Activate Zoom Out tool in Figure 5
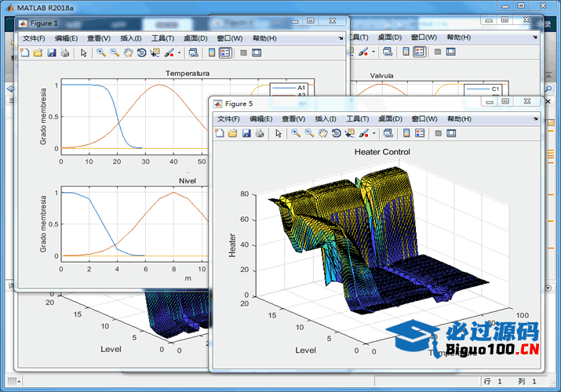The width and height of the screenshot is (561, 392). coord(309,133)
